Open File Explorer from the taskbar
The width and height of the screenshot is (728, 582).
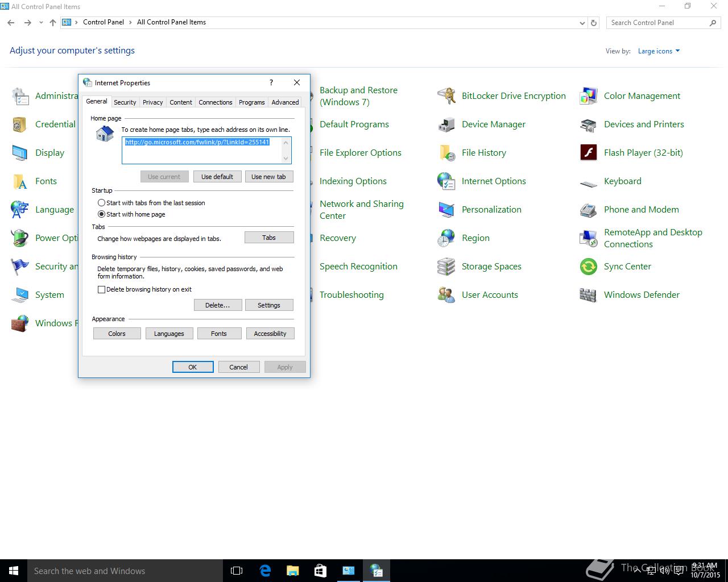click(293, 571)
